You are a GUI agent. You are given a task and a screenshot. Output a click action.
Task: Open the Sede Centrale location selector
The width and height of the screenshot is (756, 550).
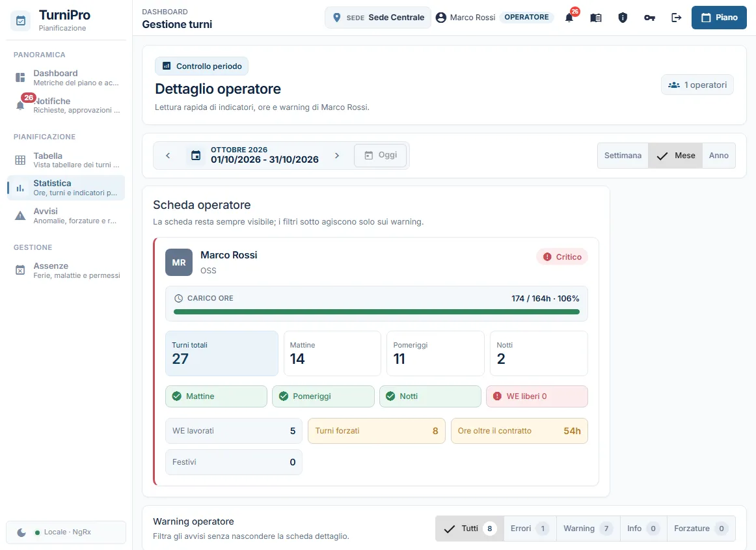click(x=377, y=18)
